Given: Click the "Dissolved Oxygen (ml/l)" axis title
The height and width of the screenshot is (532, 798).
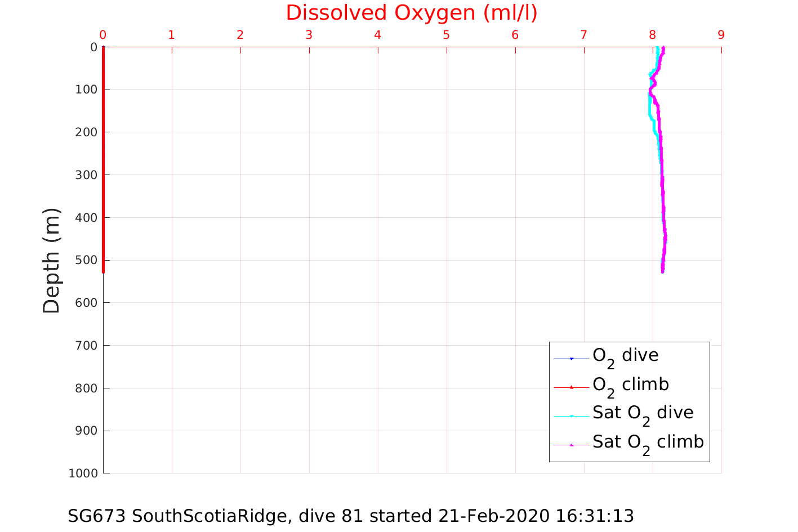Looking at the screenshot, I should [412, 13].
